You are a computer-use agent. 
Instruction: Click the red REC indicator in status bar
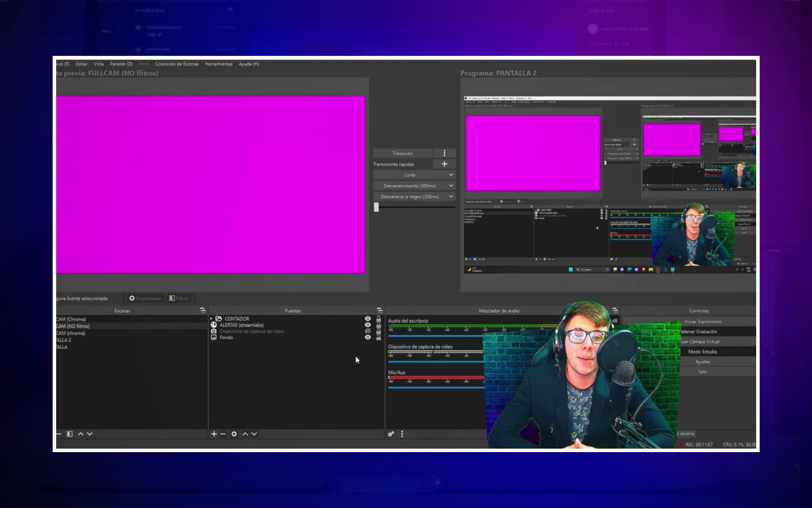click(x=679, y=444)
